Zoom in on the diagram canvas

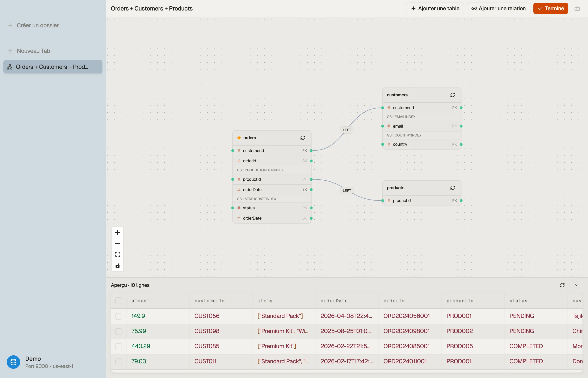118,232
